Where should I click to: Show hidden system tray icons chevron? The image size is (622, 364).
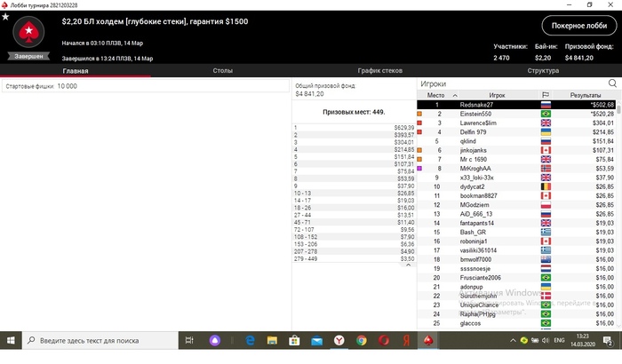point(513,341)
